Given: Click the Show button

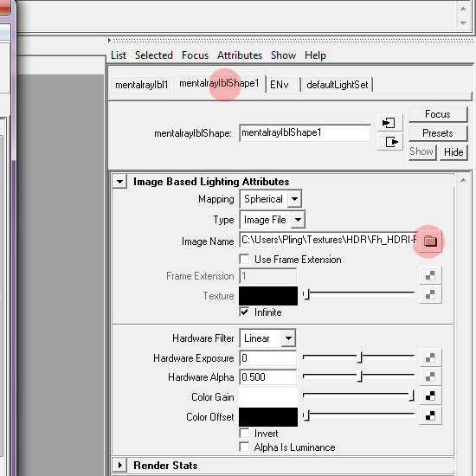Looking at the screenshot, I should [422, 151].
